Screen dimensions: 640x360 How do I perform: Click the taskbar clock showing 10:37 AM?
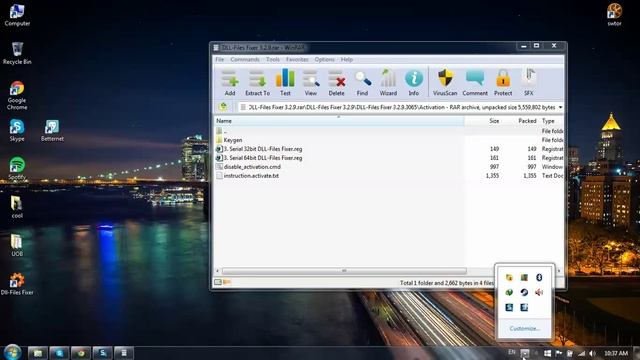click(x=616, y=353)
